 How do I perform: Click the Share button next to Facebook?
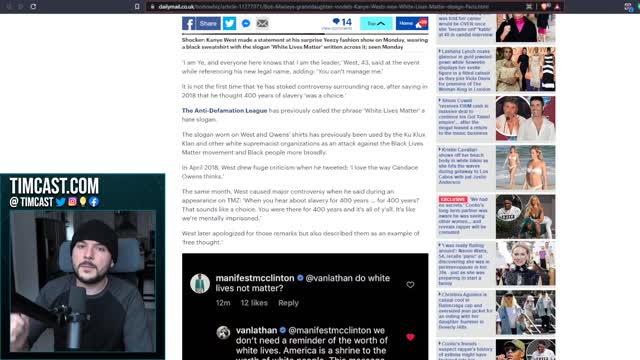pyautogui.click(x=208, y=24)
